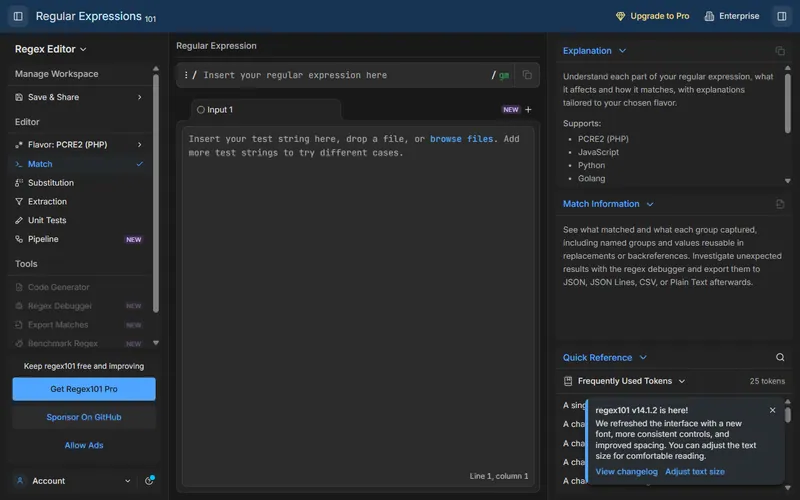Click the Flavor PCRE2 icon
The width and height of the screenshot is (800, 500).
tap(19, 145)
